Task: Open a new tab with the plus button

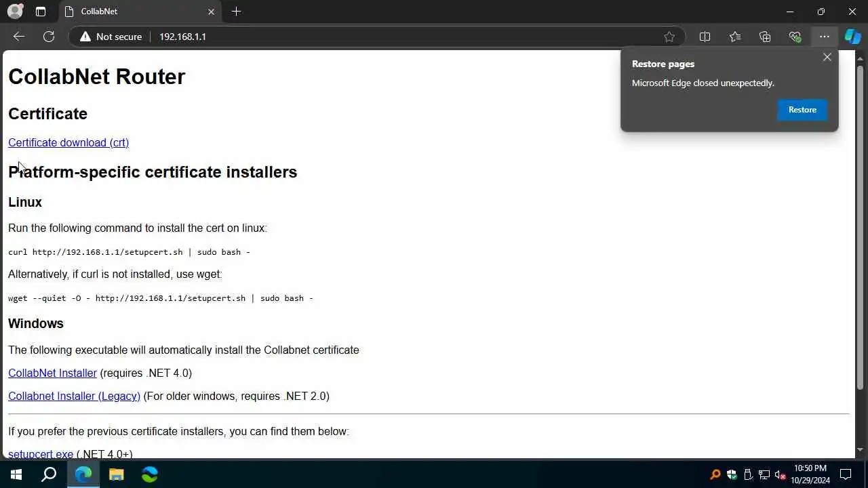Action: click(236, 12)
